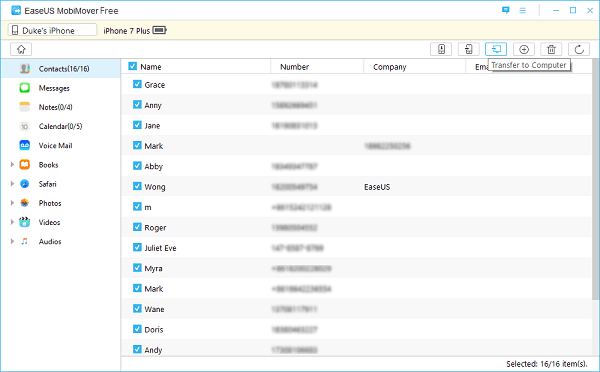Click the Refresh icon
The height and width of the screenshot is (372, 600).
pyautogui.click(x=579, y=49)
